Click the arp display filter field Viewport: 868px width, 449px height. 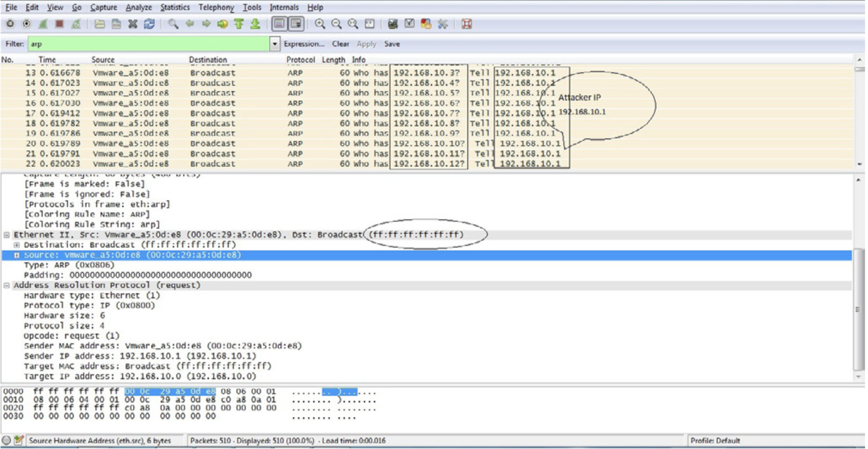149,44
